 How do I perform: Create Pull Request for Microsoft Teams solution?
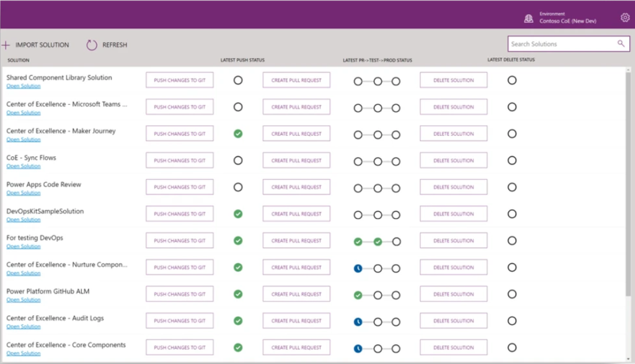coord(296,107)
